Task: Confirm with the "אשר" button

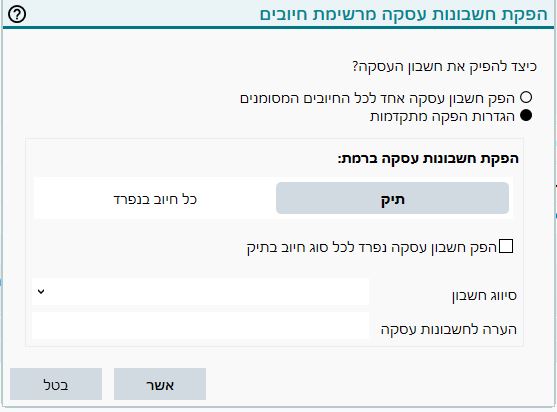Action: tap(160, 384)
